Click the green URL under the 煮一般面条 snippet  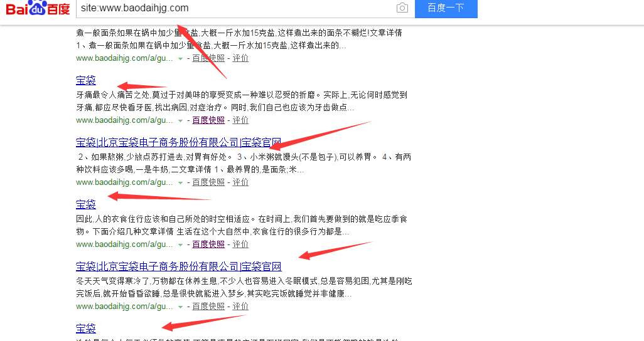tap(124, 58)
